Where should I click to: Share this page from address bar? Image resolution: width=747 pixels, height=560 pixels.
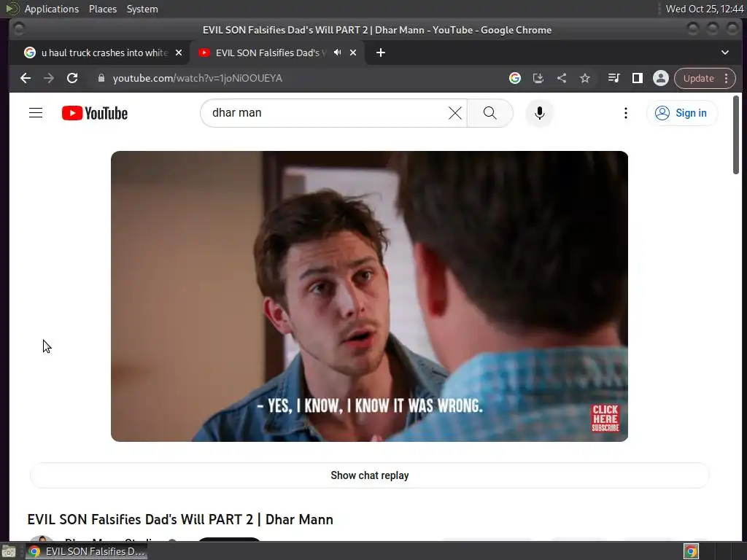562,78
